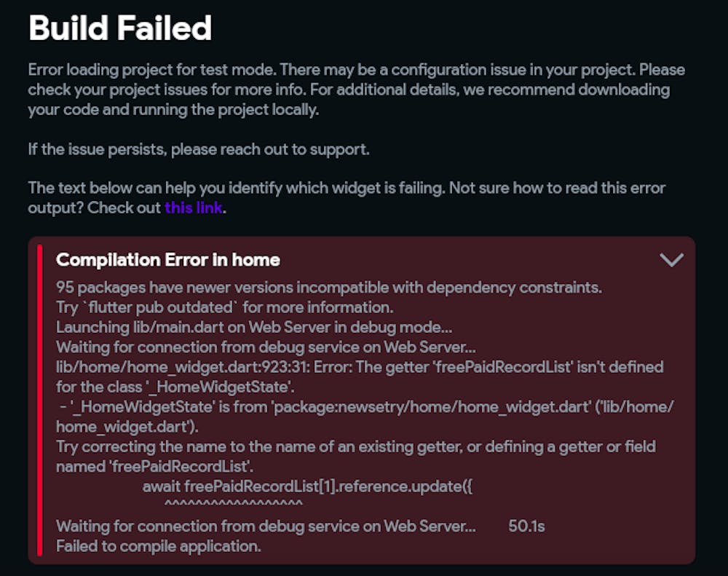This screenshot has height=576, width=728.
Task: Click the "package:newsetry/home/home_widget.dart" line
Action: tap(364, 406)
